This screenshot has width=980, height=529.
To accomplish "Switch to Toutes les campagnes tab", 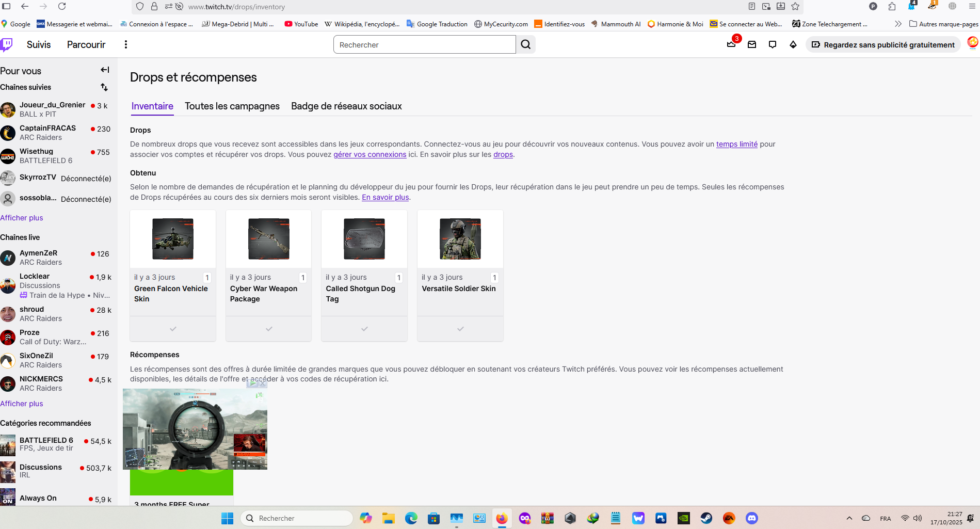I will click(x=232, y=106).
